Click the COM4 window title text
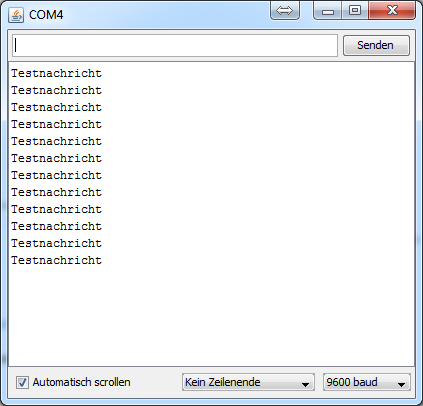 click(46, 15)
